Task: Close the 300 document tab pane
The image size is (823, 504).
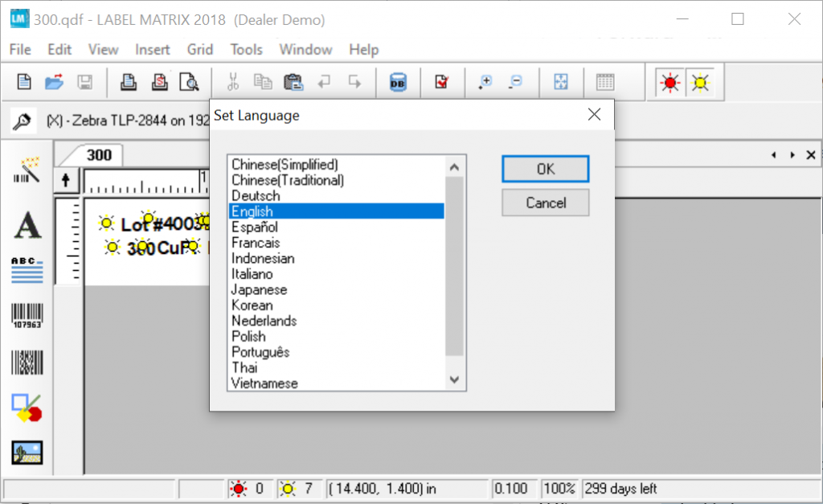Action: (x=811, y=155)
